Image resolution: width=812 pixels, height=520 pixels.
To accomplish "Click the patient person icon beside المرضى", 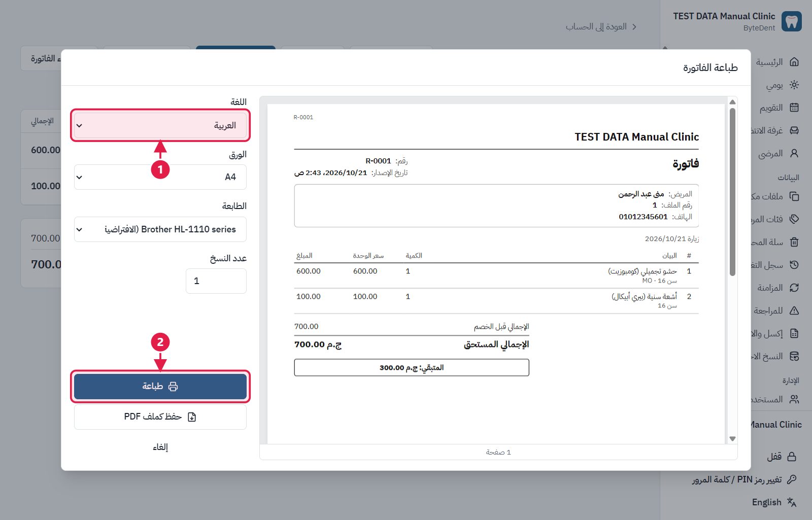I will pyautogui.click(x=794, y=153).
